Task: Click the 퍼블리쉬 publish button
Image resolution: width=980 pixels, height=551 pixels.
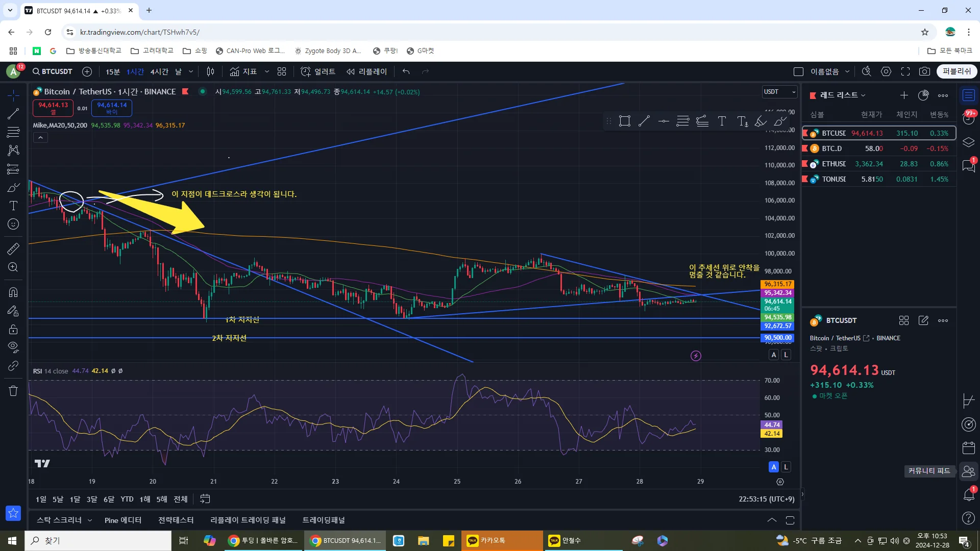Action: 957,71
